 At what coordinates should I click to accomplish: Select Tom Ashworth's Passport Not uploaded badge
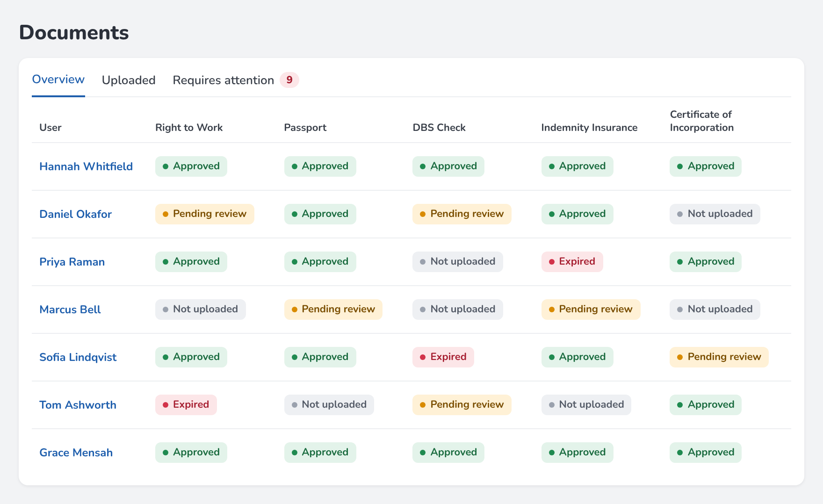(x=329, y=405)
